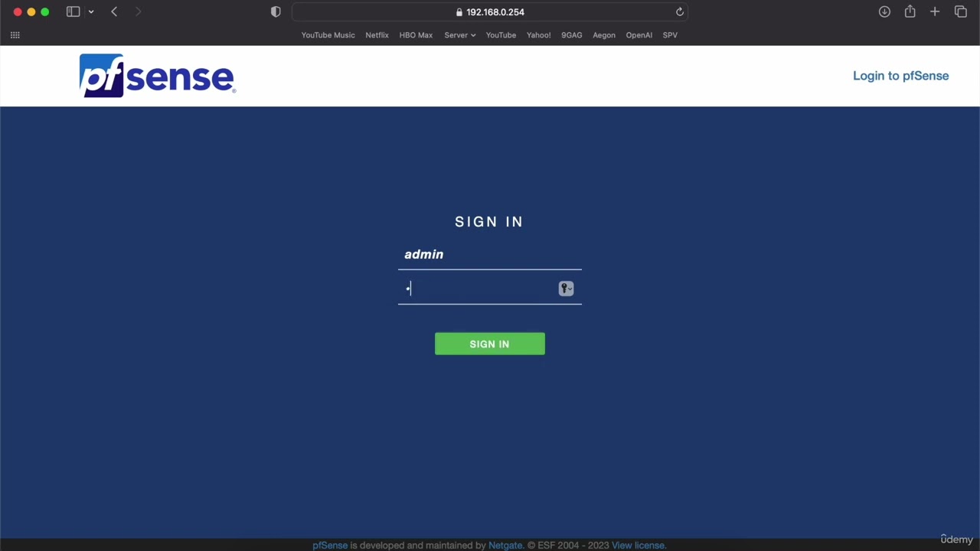980x551 pixels.
Task: Click the forward navigation arrow
Action: click(138, 11)
